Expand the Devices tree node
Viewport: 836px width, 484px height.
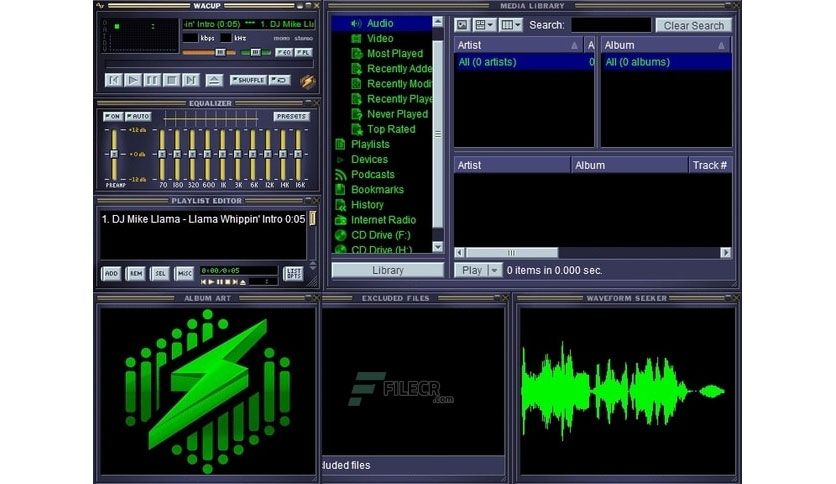341,160
